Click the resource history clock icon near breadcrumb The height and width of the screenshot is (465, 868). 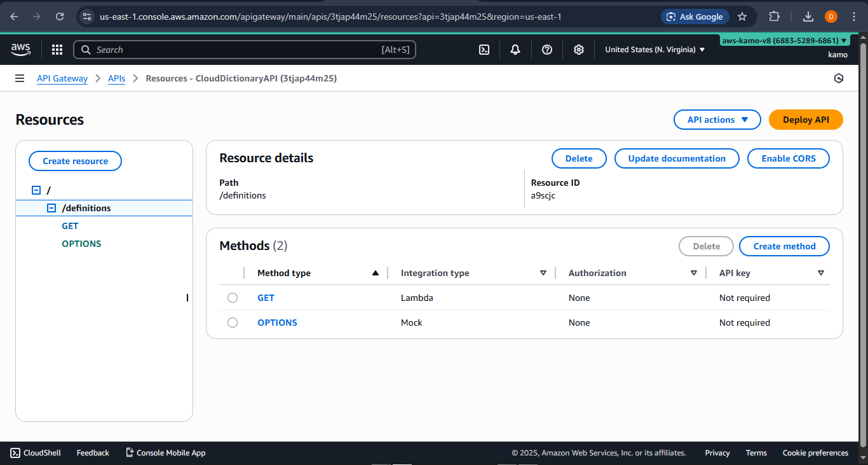click(839, 78)
